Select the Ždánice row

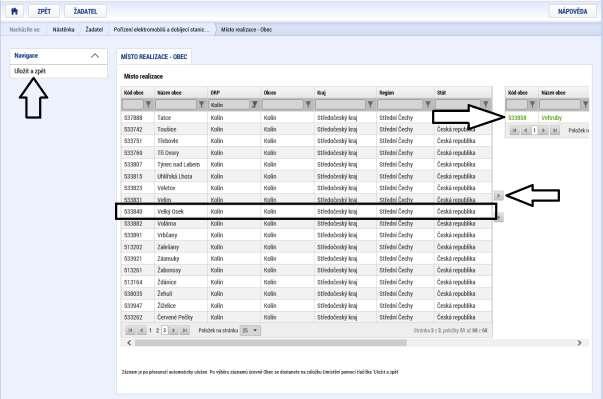pyautogui.click(x=306, y=282)
